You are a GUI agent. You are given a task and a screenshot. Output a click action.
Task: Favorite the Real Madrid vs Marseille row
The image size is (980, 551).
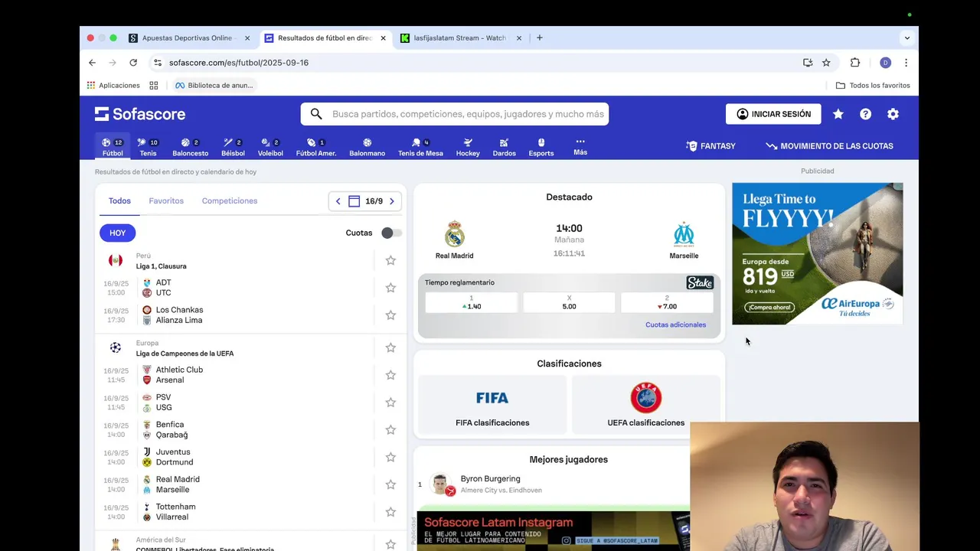click(x=390, y=484)
